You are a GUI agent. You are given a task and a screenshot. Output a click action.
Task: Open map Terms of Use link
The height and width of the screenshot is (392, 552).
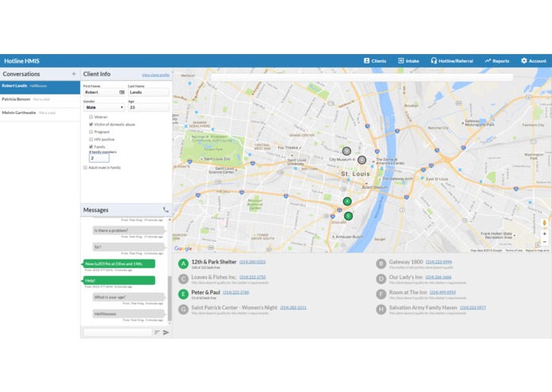(514, 251)
